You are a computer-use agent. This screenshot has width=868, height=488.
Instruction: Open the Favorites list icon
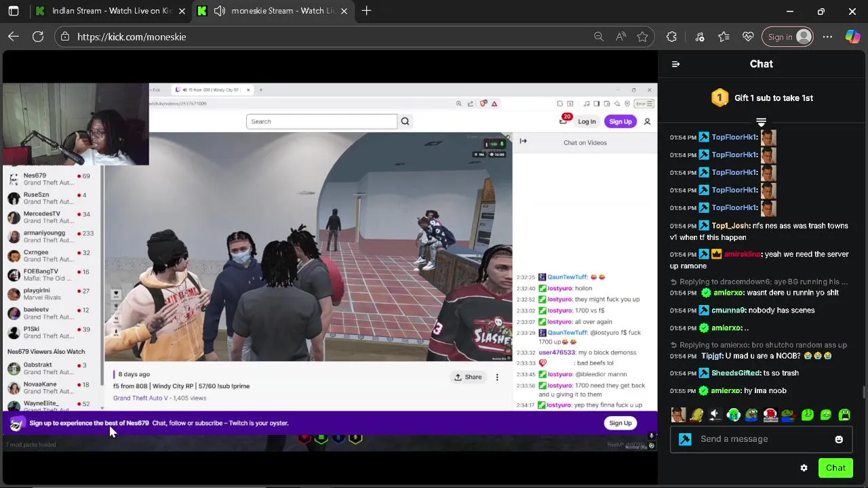click(x=724, y=37)
